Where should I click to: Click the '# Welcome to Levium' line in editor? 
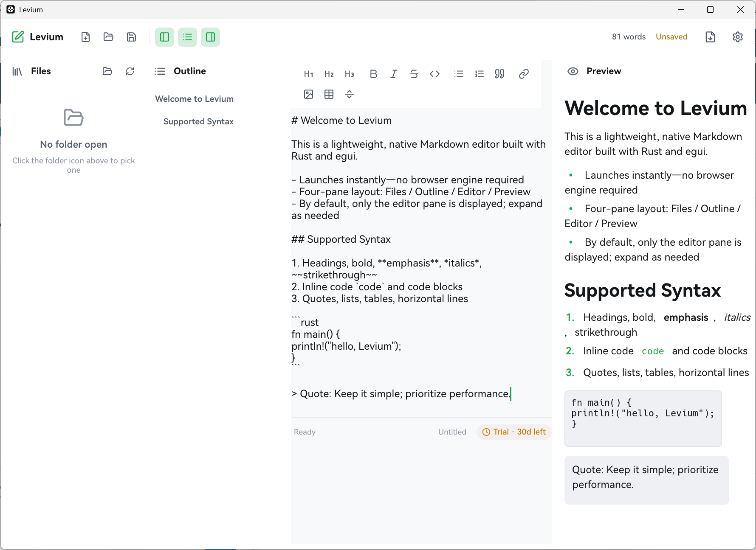[341, 121]
